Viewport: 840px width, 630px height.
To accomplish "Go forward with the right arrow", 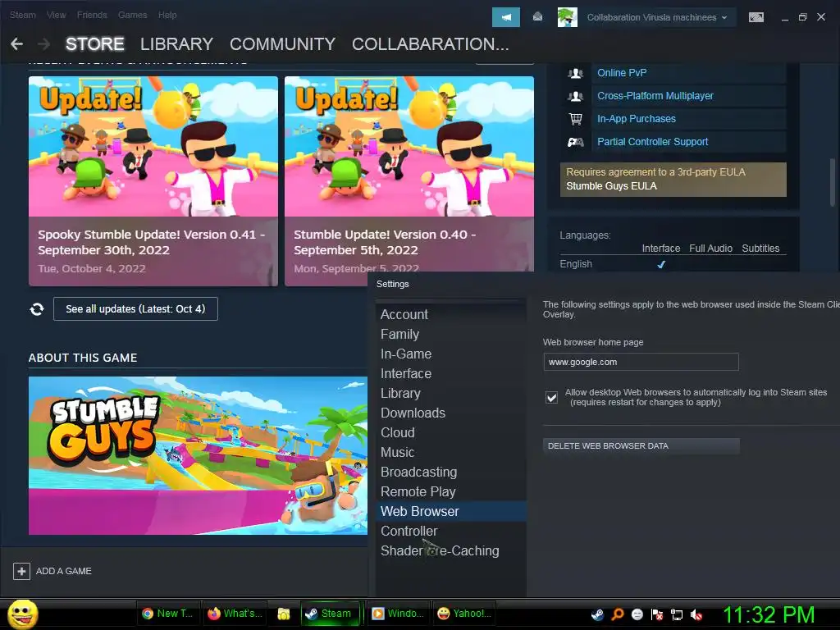I will (x=43, y=44).
